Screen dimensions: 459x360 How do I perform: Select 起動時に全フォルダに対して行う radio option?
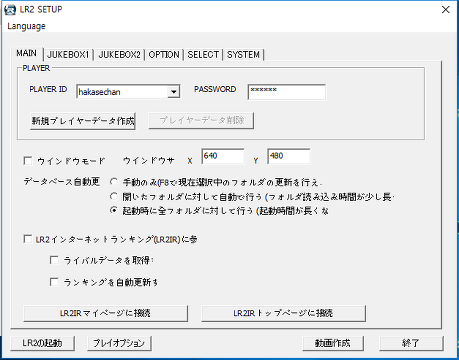[114, 211]
